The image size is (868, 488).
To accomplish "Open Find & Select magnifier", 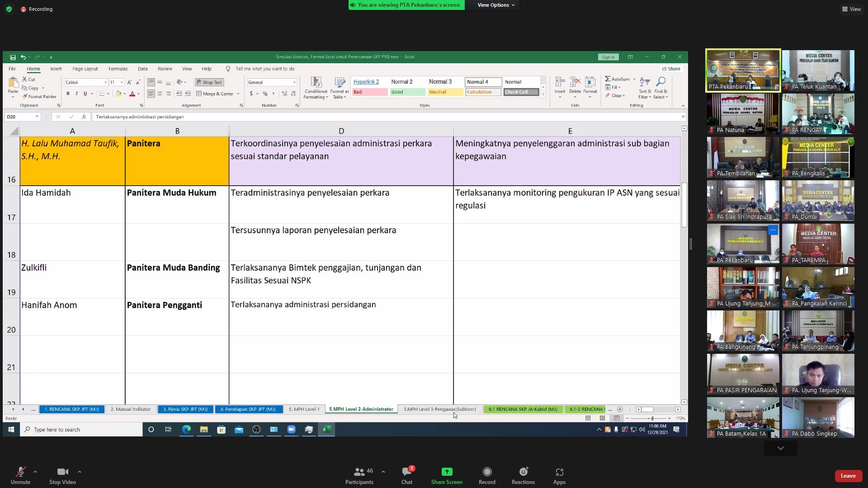I will (660, 88).
